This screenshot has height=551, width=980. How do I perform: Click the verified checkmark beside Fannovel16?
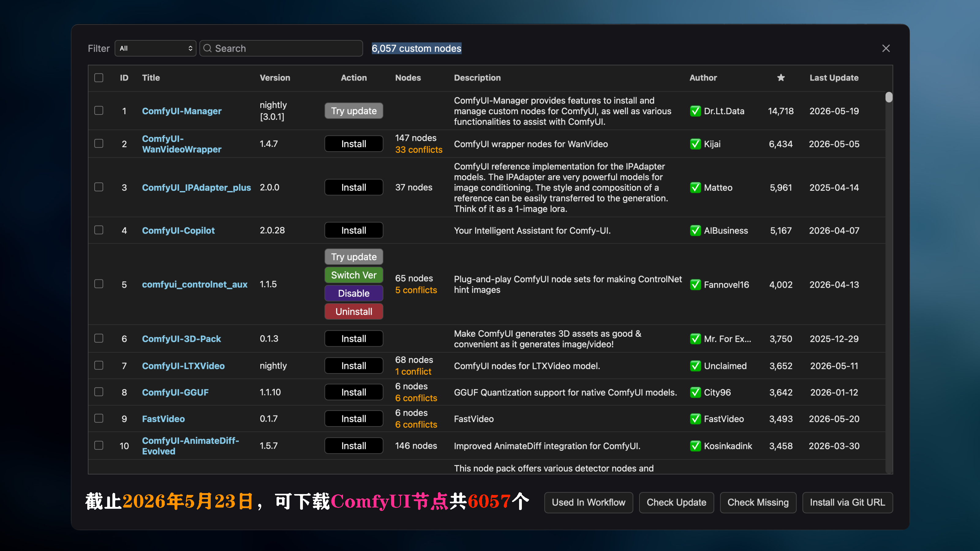click(695, 284)
